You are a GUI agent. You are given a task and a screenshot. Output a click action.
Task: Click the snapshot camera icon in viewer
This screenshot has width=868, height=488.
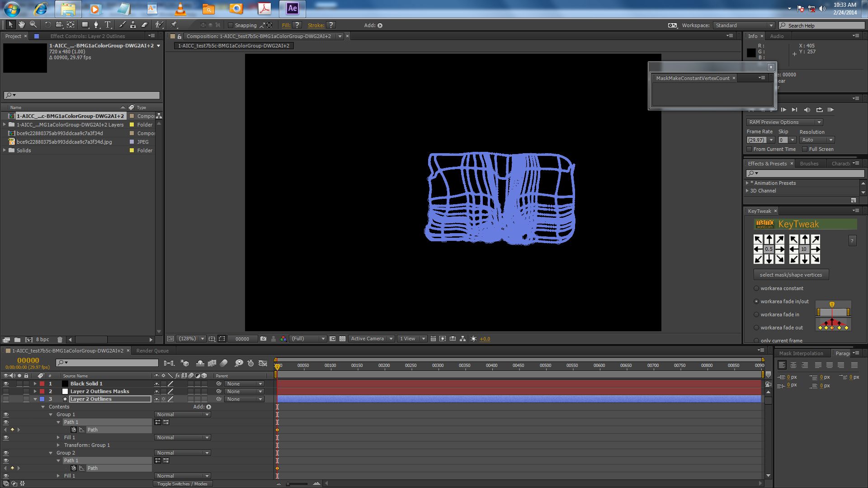263,338
